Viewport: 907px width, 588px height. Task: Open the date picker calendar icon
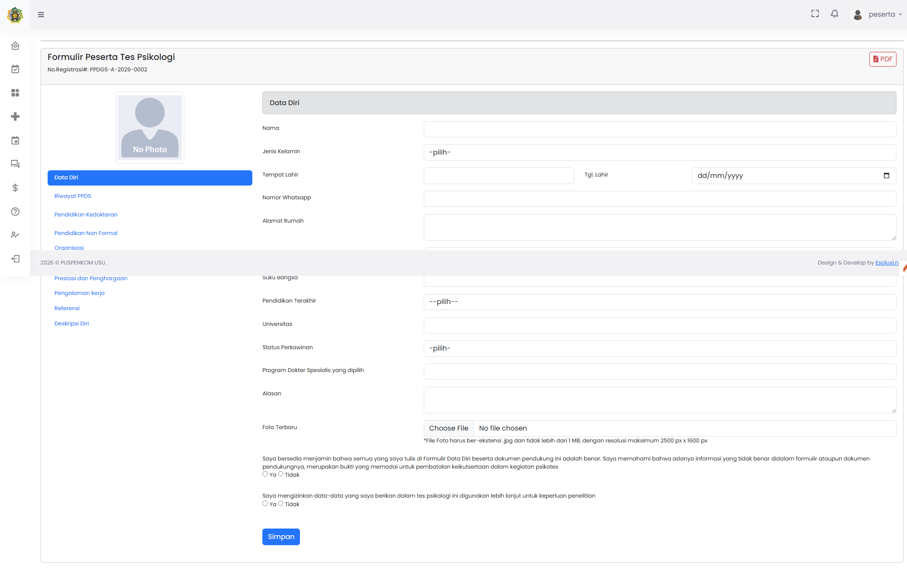tap(887, 176)
